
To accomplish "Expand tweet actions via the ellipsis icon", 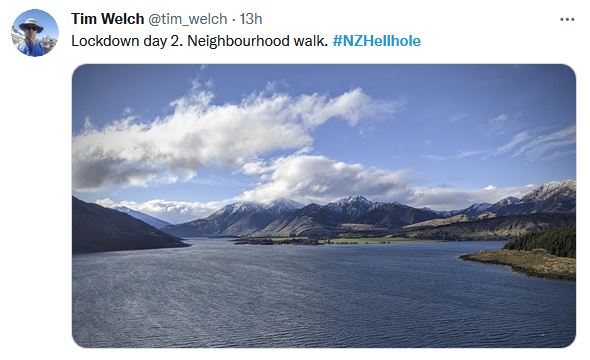I will (567, 19).
